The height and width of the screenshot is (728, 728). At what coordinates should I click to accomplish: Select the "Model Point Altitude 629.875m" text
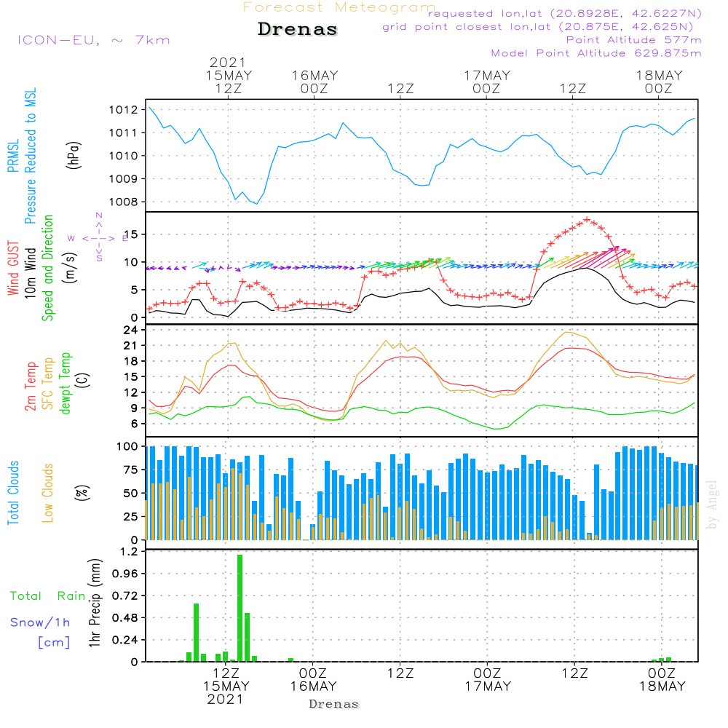pyautogui.click(x=596, y=53)
